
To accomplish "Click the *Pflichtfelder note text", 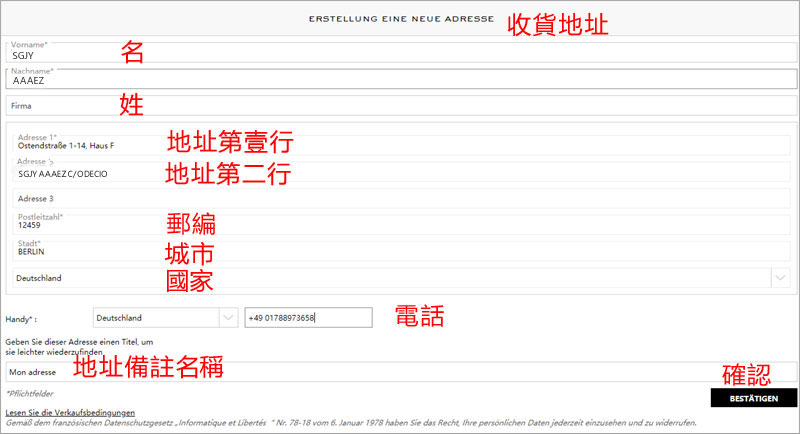I will [30, 394].
